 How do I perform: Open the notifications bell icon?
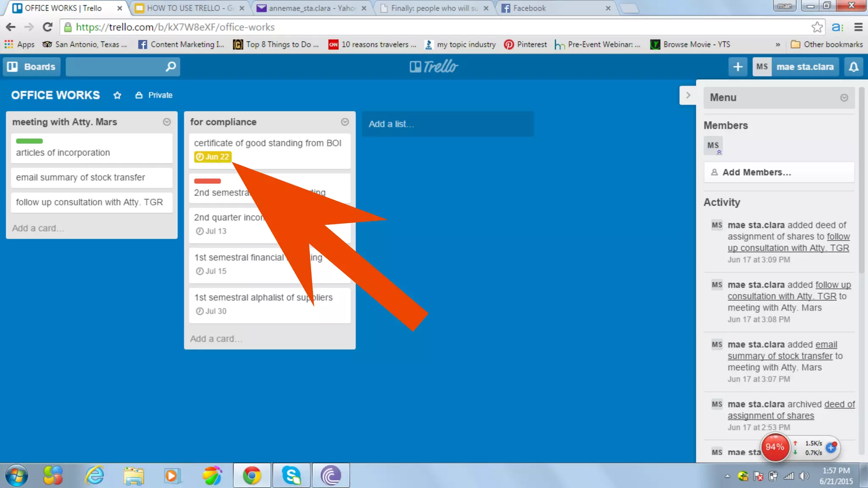tap(854, 67)
